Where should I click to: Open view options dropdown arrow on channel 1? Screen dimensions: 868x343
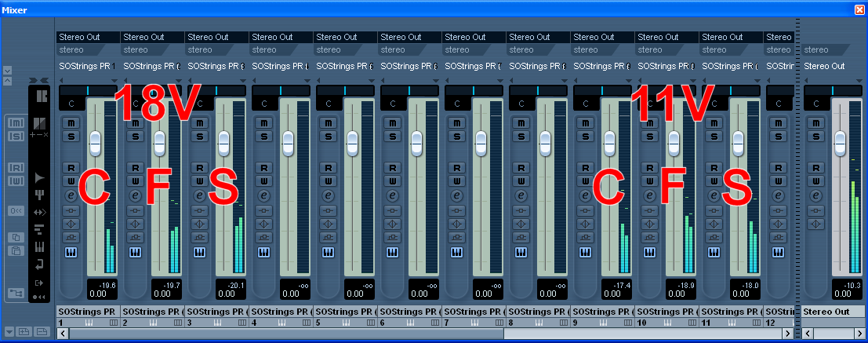[114, 80]
